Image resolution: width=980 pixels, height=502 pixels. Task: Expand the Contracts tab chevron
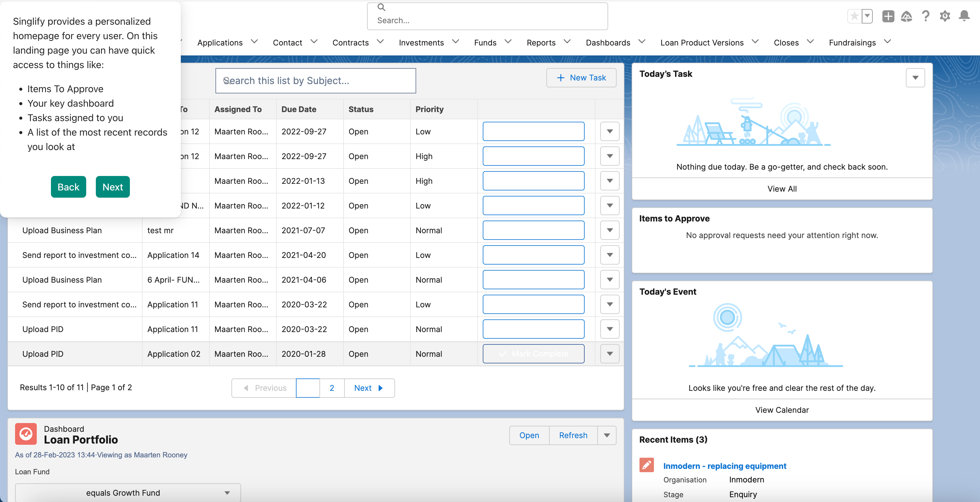(380, 42)
